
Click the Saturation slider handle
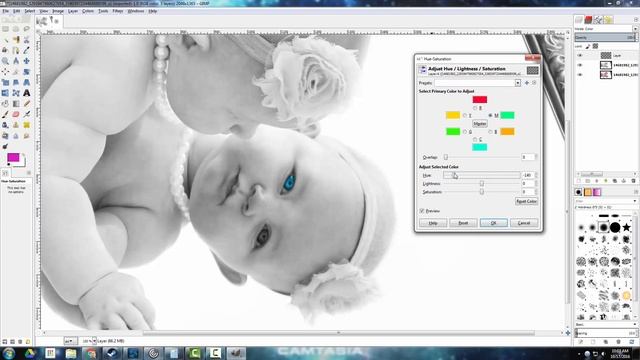click(482, 192)
